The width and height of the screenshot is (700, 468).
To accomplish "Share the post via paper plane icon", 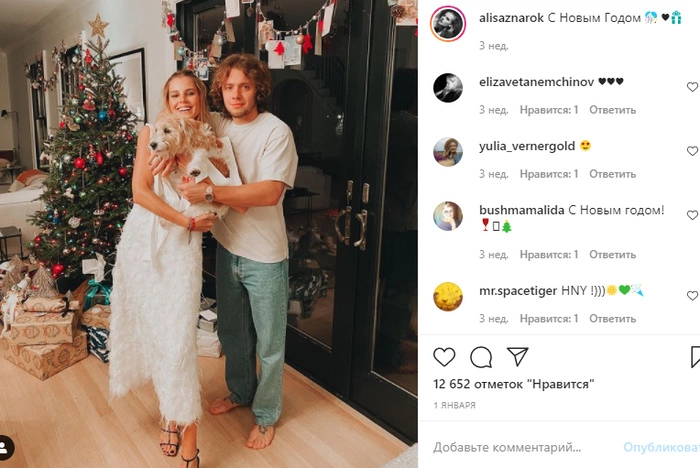I will (518, 356).
